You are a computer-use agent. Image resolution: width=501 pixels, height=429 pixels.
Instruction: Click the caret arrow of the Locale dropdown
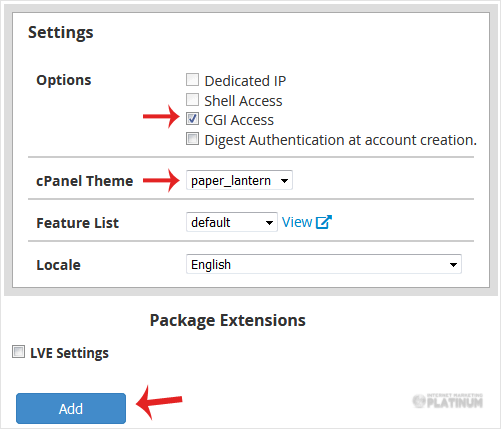[453, 265]
